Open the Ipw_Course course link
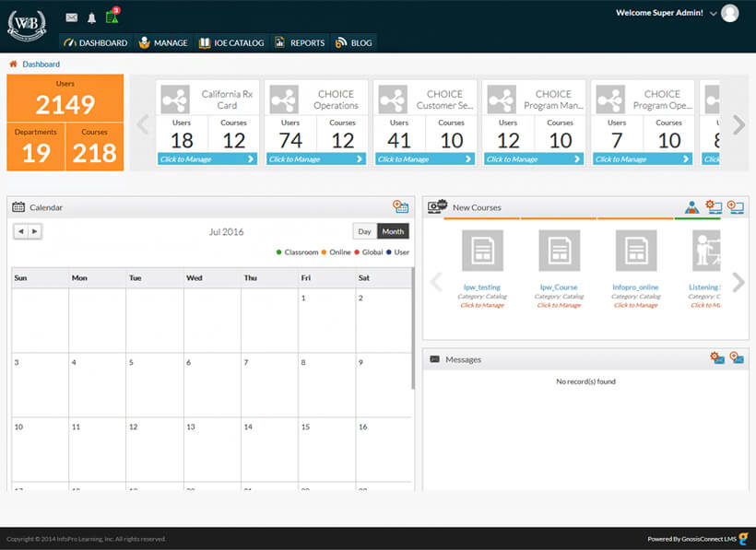756x550 pixels. click(559, 287)
